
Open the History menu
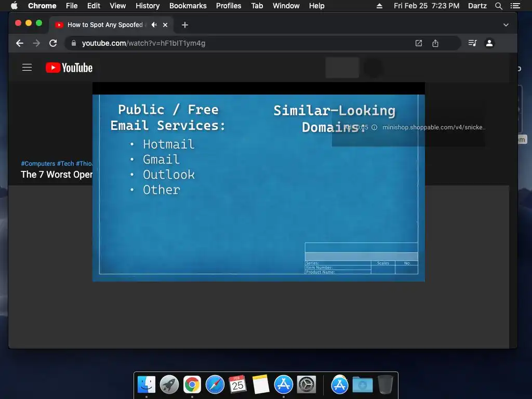pos(148,6)
